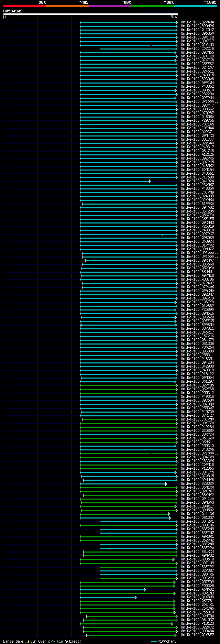
Task: Click the red 20% identity legend segment
Action: [24, 6]
